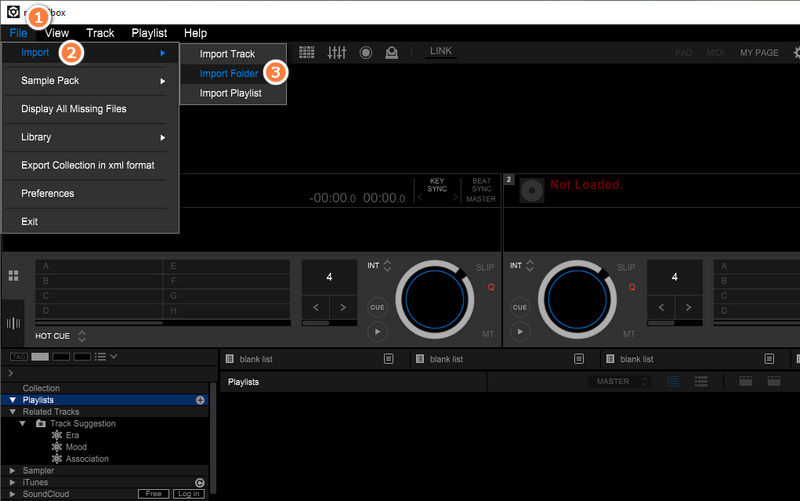
Task: Toggle SLIP mode on deck 2
Action: point(626,267)
